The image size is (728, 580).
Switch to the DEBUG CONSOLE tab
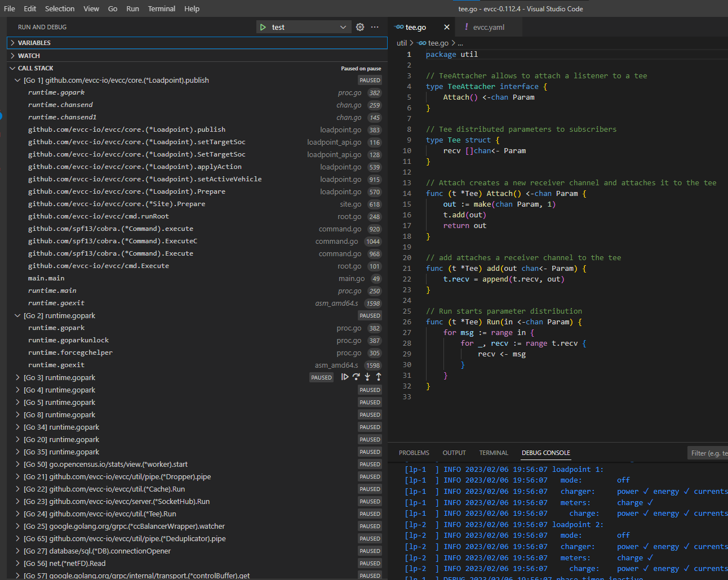545,452
